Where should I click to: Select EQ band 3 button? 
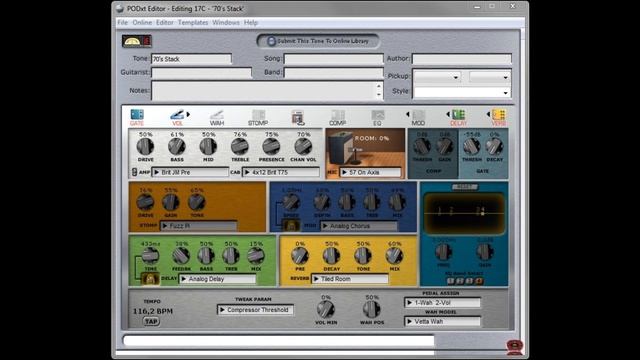469,281
